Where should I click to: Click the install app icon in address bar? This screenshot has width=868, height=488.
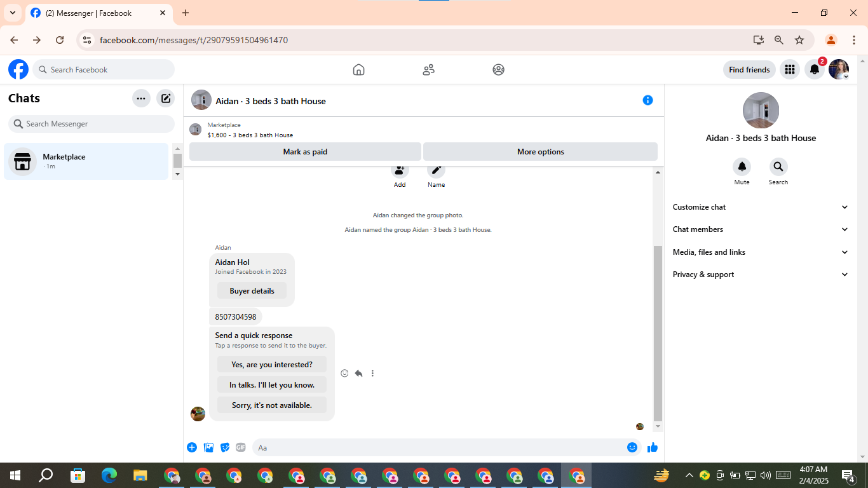759,40
